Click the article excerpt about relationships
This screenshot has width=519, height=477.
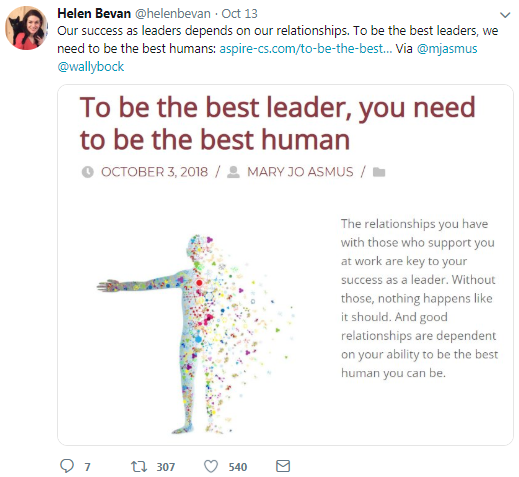coord(419,298)
